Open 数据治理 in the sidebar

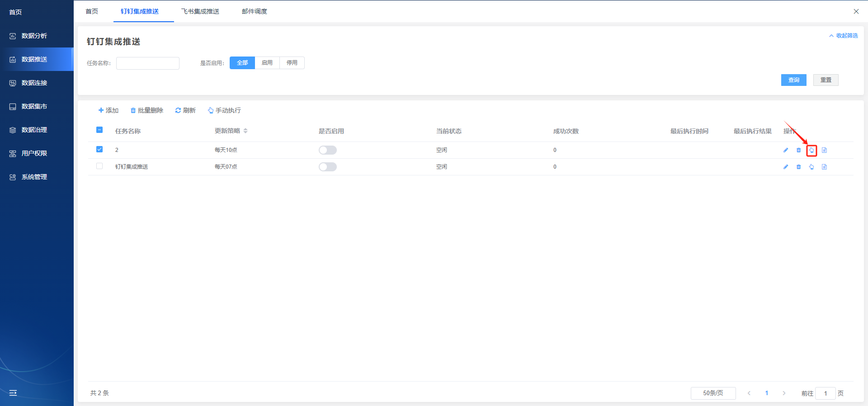coord(37,130)
